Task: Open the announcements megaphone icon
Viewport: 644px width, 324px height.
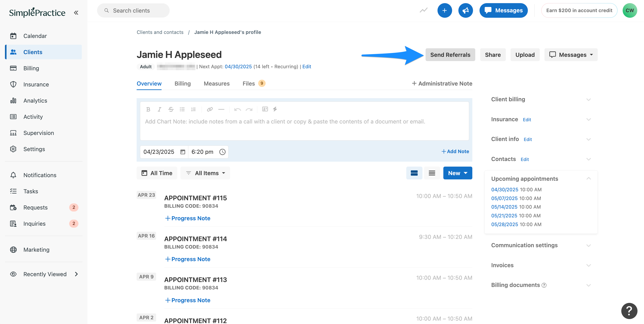Action: [466, 11]
